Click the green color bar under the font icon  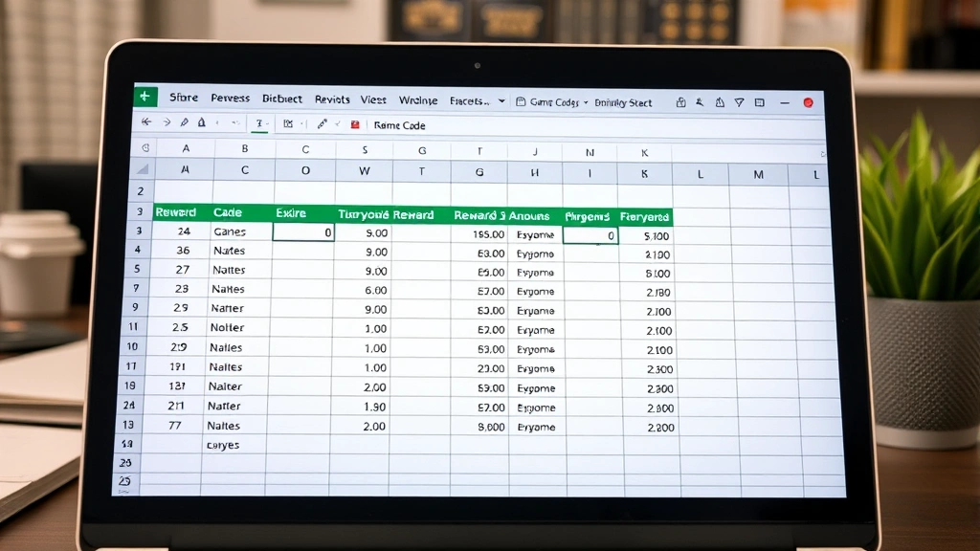[259, 132]
